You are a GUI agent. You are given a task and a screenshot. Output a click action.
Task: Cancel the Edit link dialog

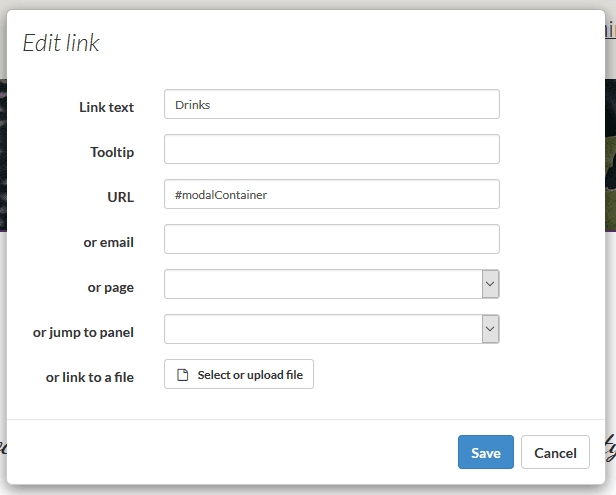coord(555,452)
